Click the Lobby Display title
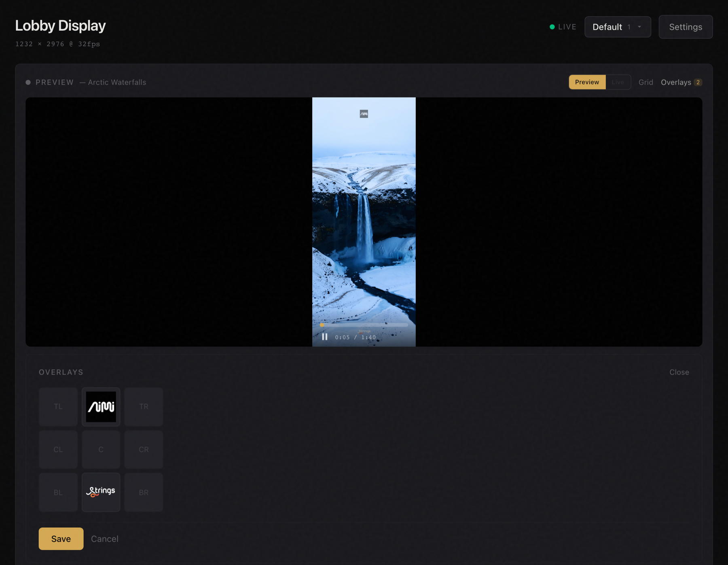 click(60, 25)
